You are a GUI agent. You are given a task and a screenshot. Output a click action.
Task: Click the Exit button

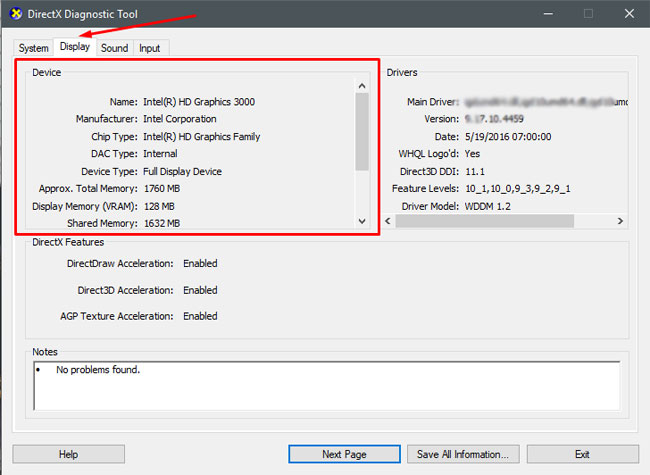[x=582, y=454]
